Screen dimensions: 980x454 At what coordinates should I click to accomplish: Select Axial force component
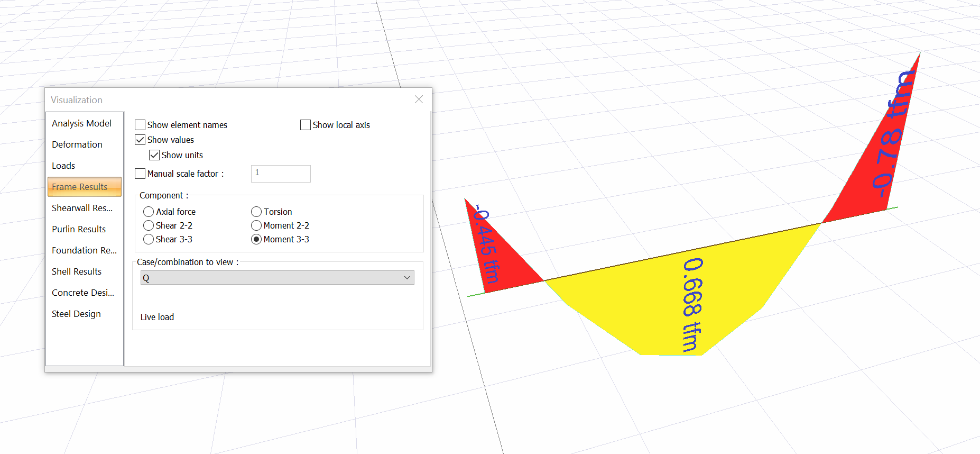point(149,212)
